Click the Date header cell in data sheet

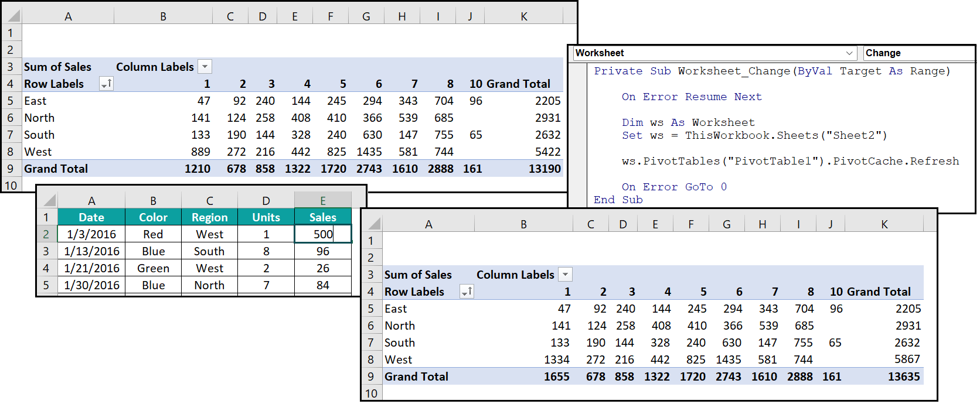(x=91, y=217)
